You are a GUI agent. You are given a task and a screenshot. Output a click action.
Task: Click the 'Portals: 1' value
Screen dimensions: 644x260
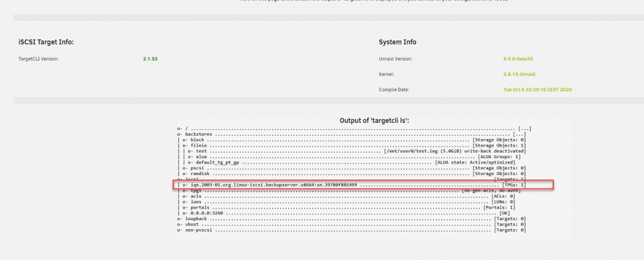point(499,207)
